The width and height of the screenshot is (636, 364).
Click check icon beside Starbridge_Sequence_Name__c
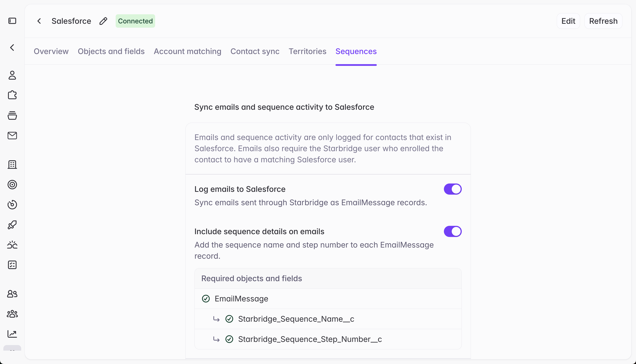click(229, 319)
